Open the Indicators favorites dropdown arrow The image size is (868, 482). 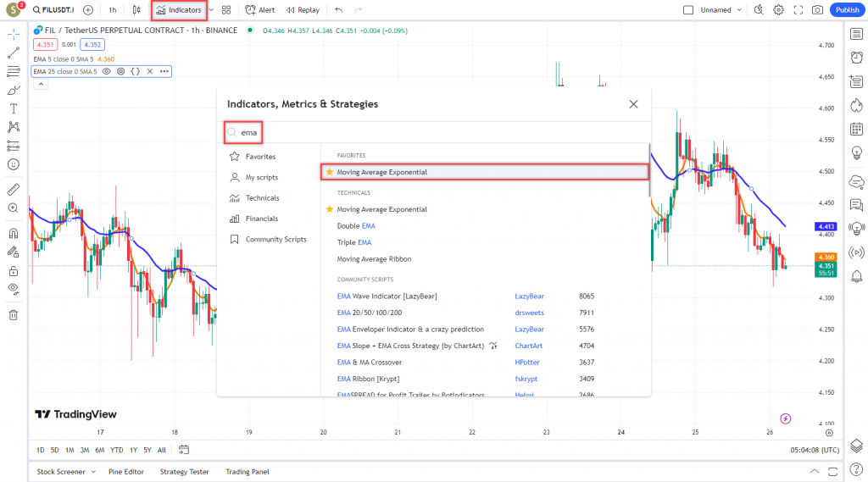coord(211,10)
